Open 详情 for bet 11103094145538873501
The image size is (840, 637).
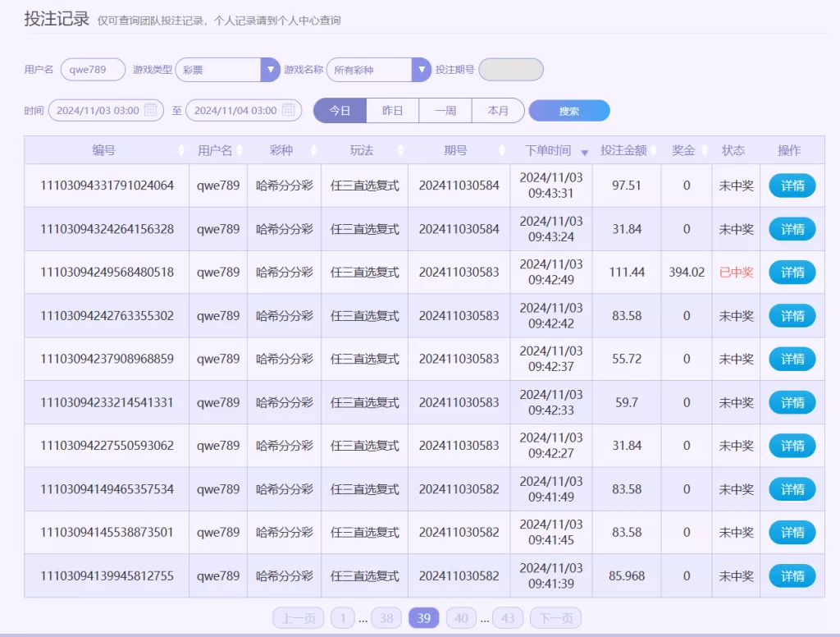pos(792,533)
